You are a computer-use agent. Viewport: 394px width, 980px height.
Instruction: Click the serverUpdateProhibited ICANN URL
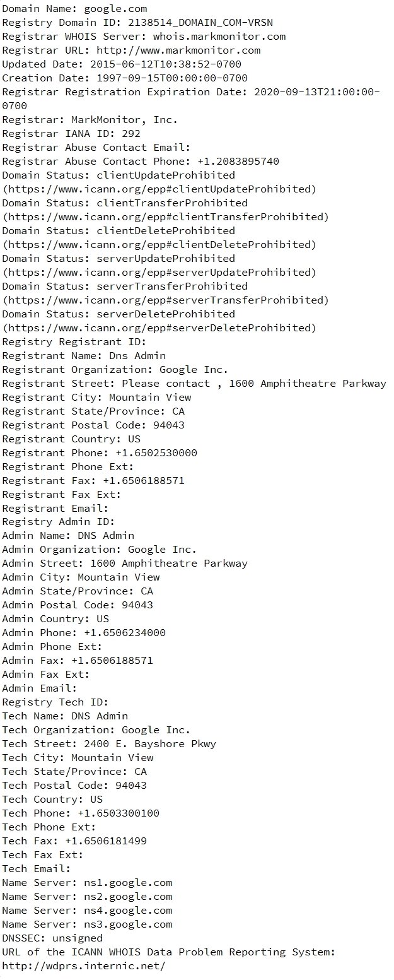159,273
